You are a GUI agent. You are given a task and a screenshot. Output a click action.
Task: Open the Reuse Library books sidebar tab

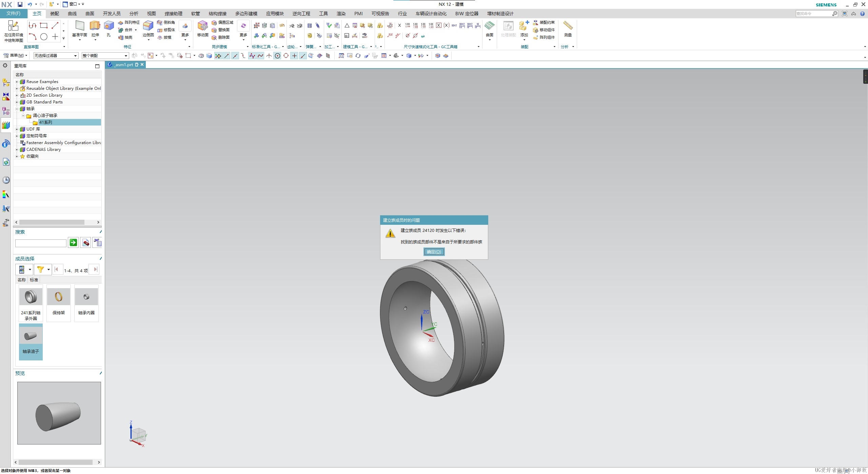(6, 125)
